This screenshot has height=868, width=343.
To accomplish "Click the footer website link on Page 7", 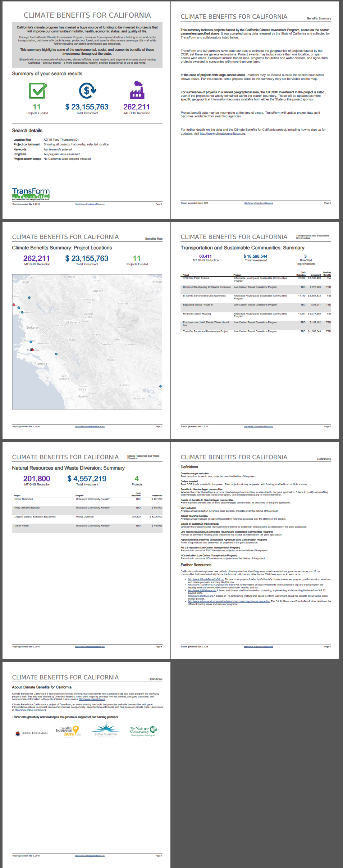I will (90, 856).
